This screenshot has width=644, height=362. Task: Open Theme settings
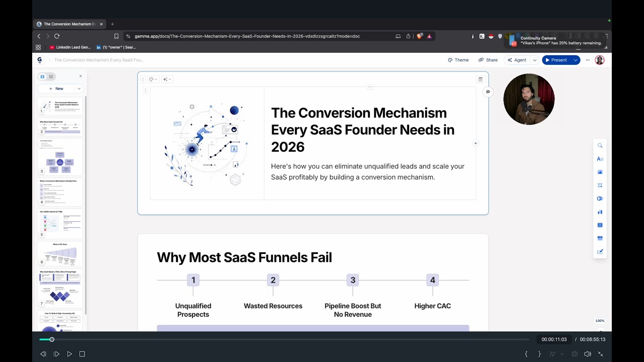click(x=458, y=60)
